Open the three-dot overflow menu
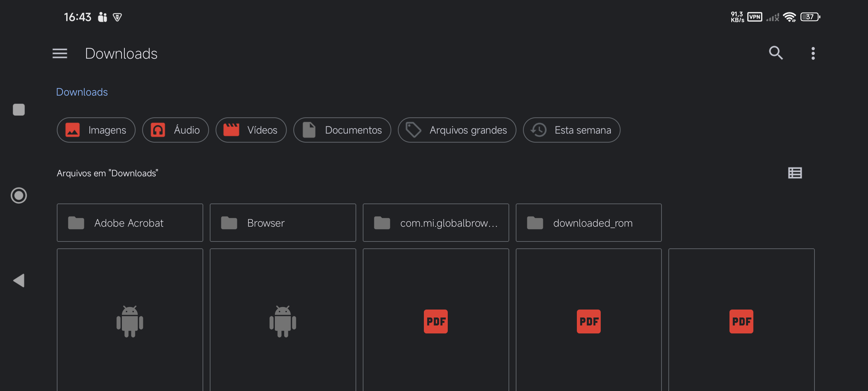The width and height of the screenshot is (868, 391). click(813, 54)
